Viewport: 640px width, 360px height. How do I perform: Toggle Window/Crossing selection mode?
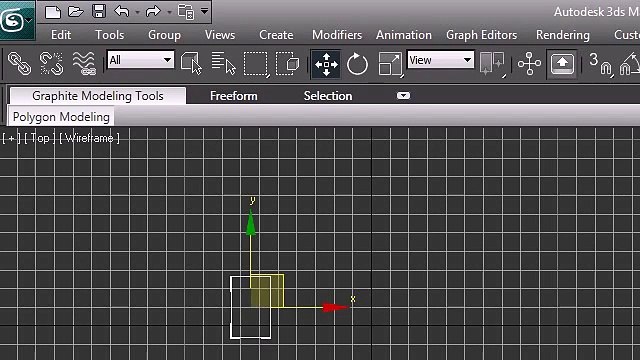point(287,64)
